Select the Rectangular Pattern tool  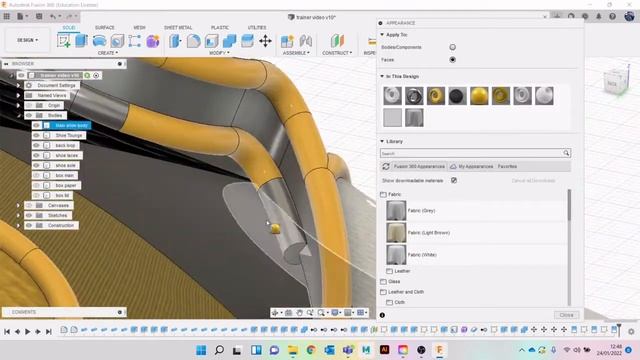click(x=135, y=41)
